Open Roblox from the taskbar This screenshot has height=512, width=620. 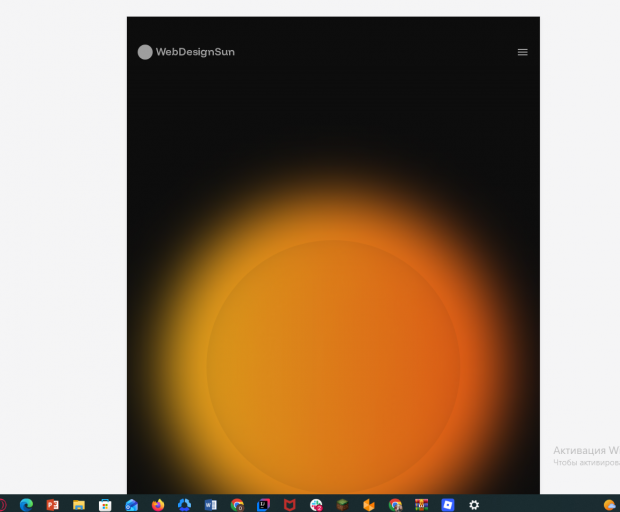click(448, 505)
